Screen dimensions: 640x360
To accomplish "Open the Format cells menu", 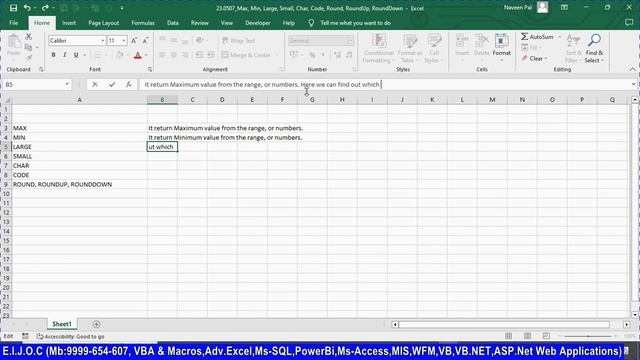I will (502, 49).
